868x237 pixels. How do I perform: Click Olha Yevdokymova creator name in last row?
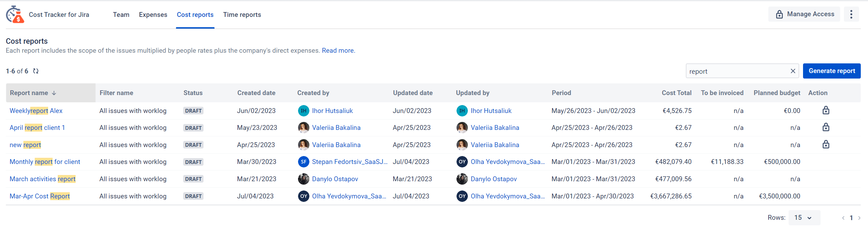349,196
